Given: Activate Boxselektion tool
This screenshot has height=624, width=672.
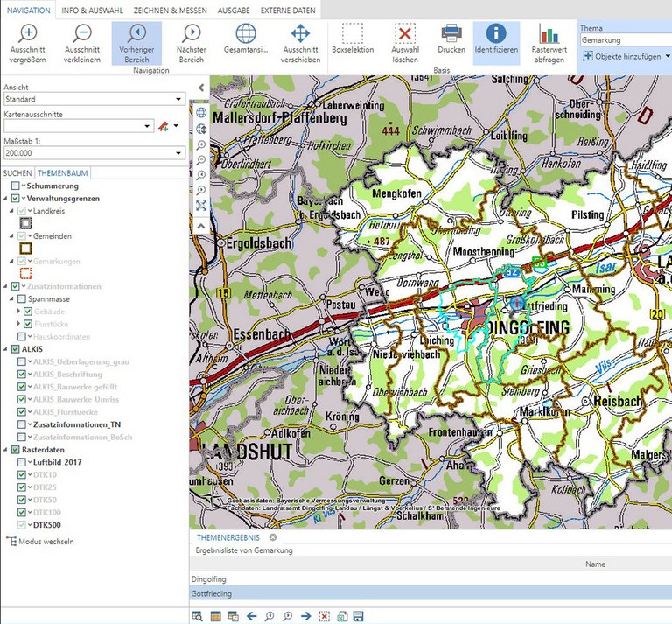Looking at the screenshot, I should [x=353, y=39].
